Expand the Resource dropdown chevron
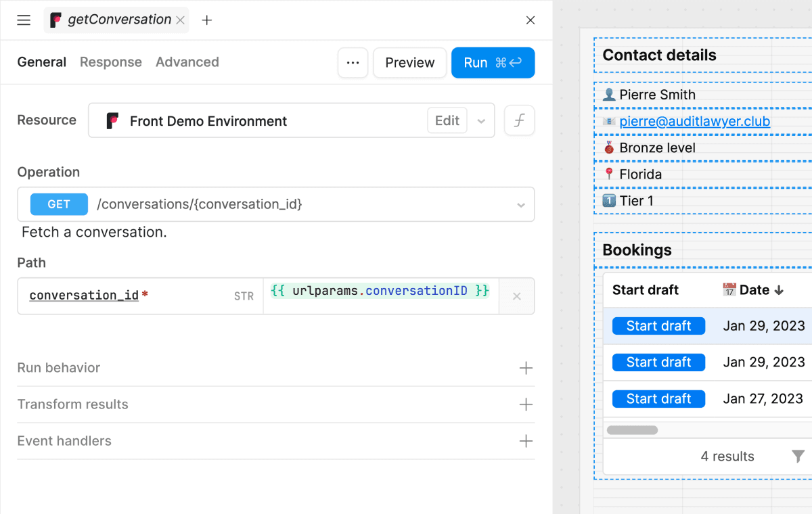Viewport: 812px width, 514px height. (x=480, y=120)
